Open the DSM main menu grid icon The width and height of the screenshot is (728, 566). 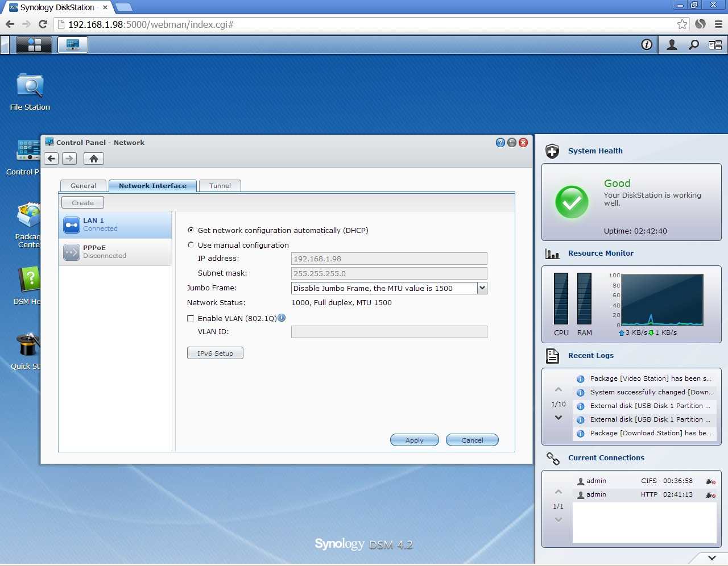click(x=34, y=45)
